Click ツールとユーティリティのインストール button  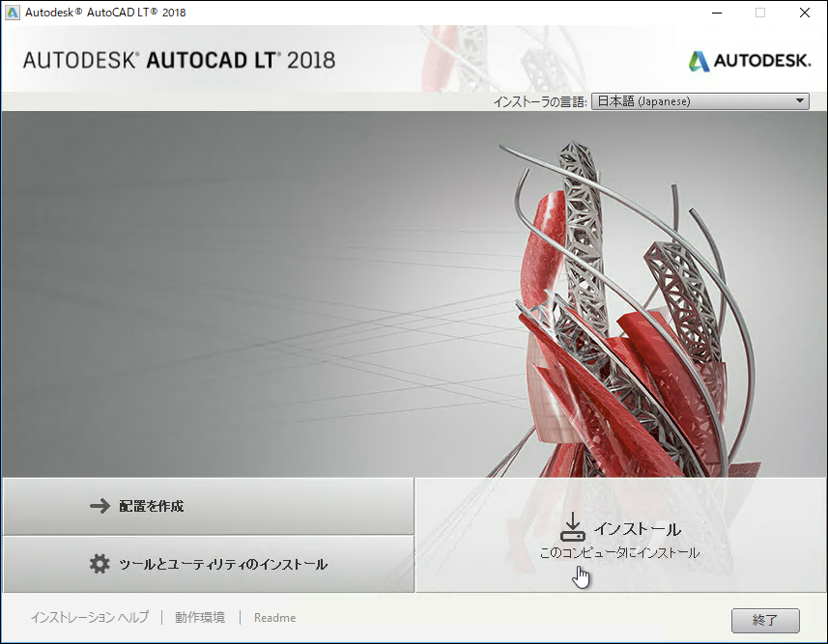208,564
